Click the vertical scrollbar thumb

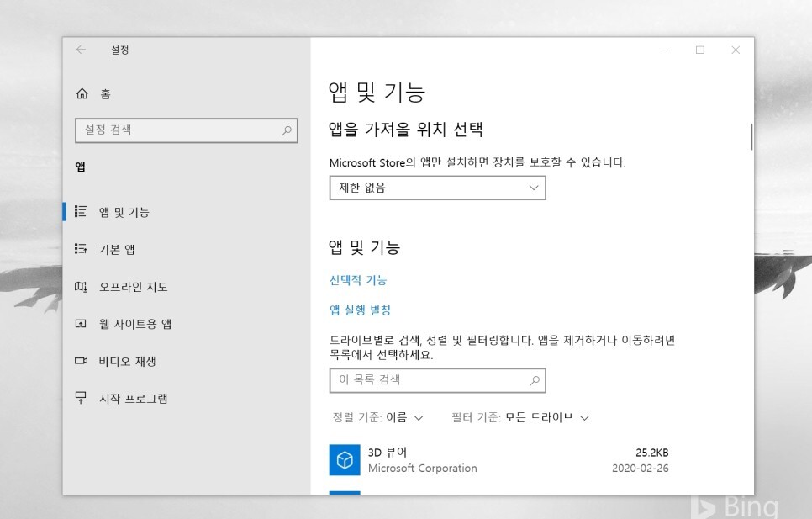(751, 137)
